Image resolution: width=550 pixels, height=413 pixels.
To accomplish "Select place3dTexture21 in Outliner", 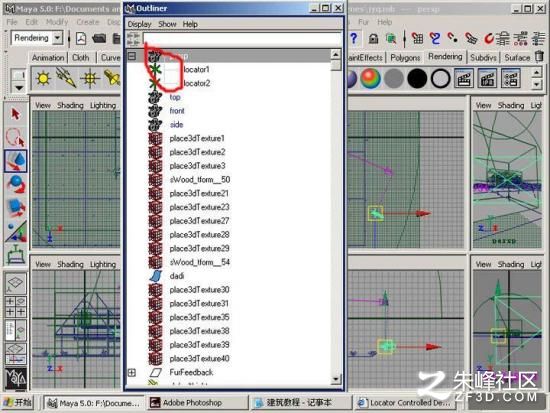I will pos(199,193).
